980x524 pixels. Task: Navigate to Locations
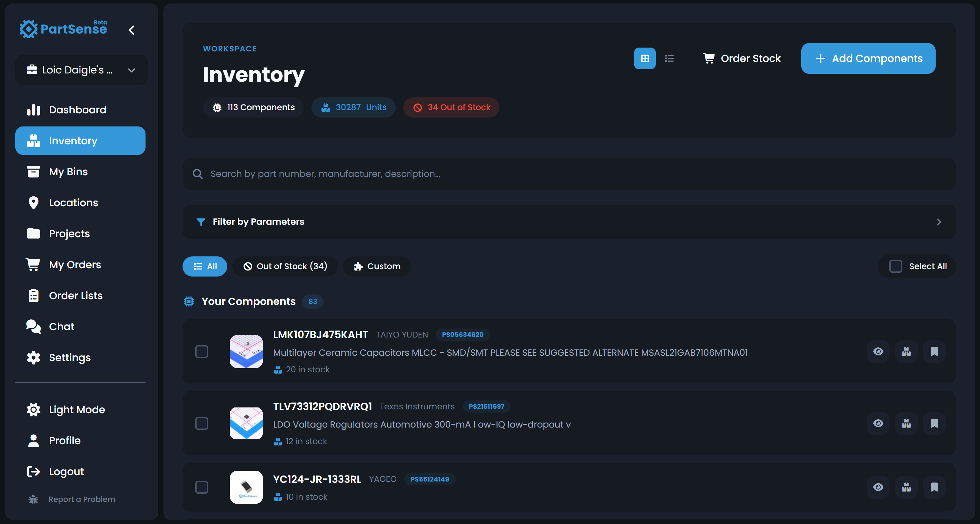tap(80, 202)
